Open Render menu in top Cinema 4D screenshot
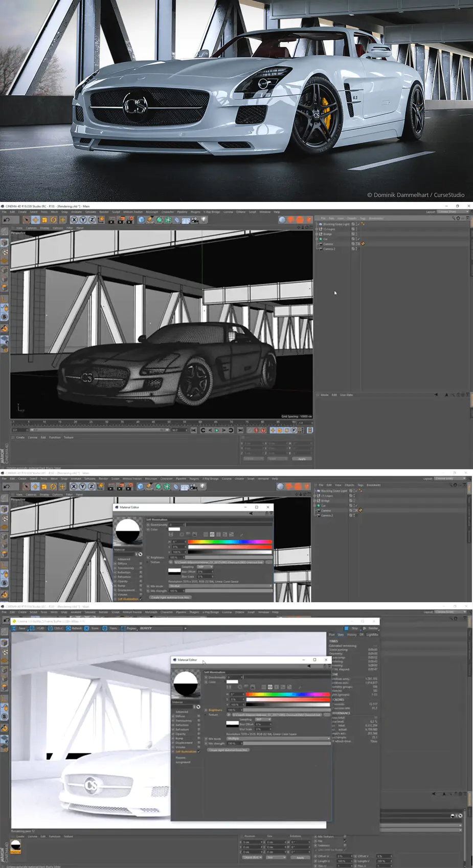This screenshot has height=868, width=473. click(x=104, y=212)
